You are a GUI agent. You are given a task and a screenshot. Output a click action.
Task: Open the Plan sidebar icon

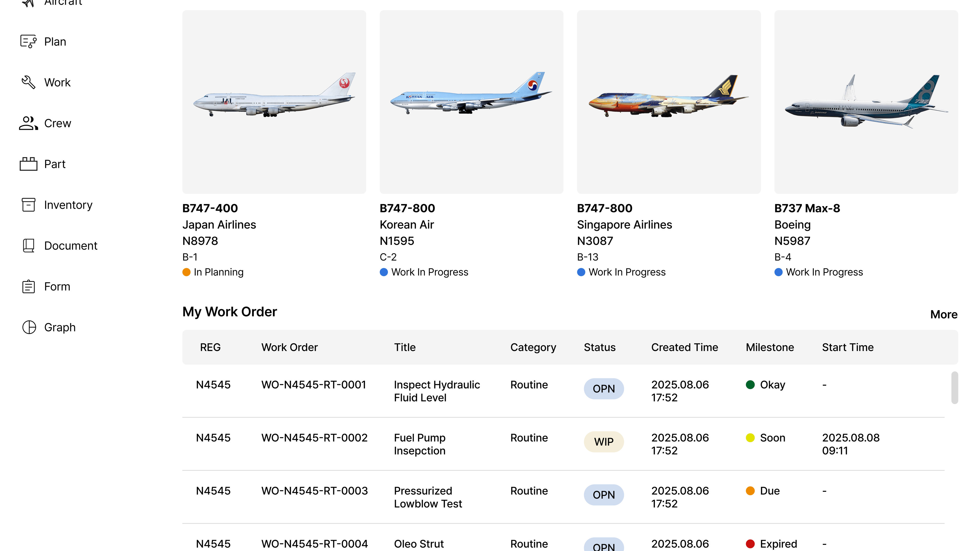(29, 41)
